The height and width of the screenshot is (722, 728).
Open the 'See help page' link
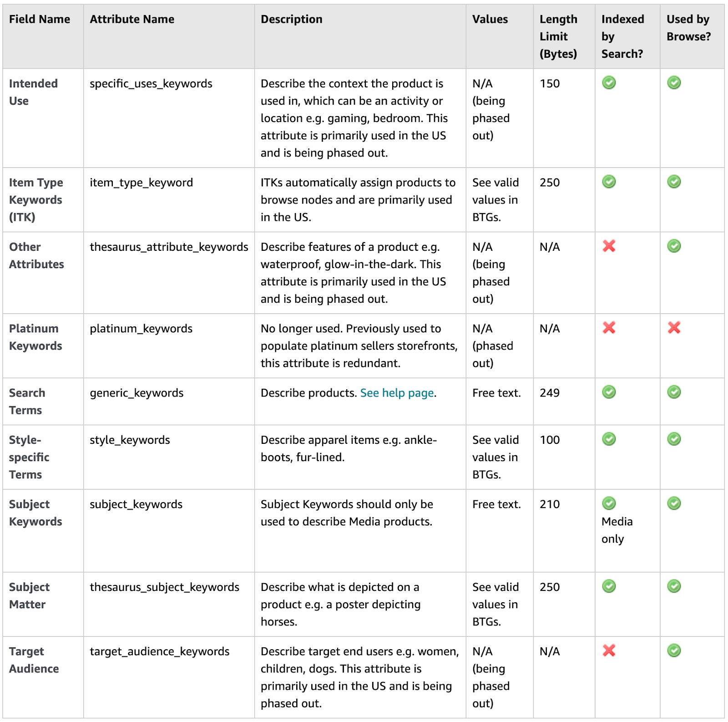397,393
